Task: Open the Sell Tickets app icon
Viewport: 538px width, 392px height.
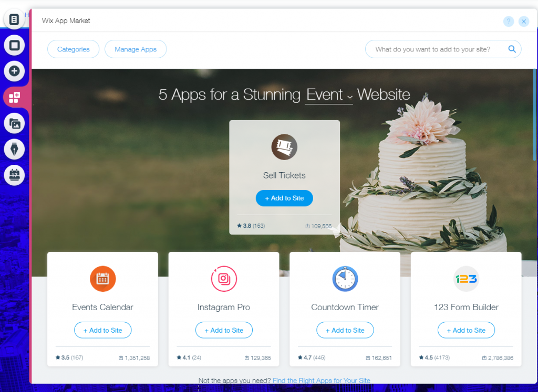Action: point(284,147)
